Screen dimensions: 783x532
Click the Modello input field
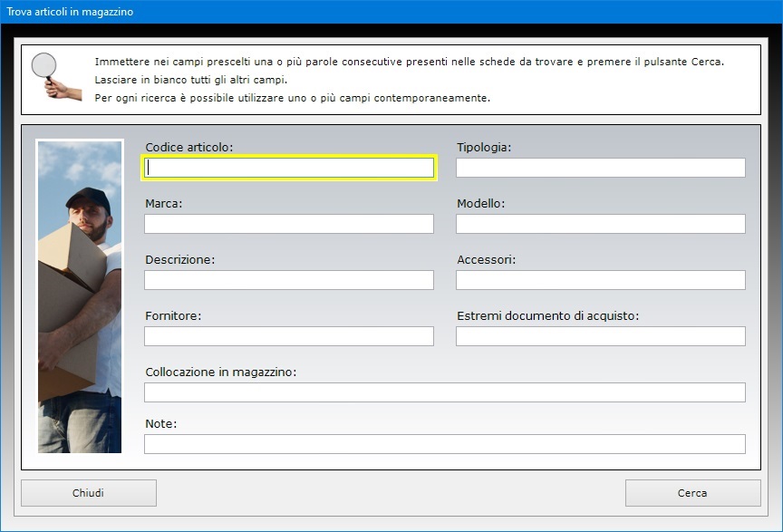tap(601, 224)
